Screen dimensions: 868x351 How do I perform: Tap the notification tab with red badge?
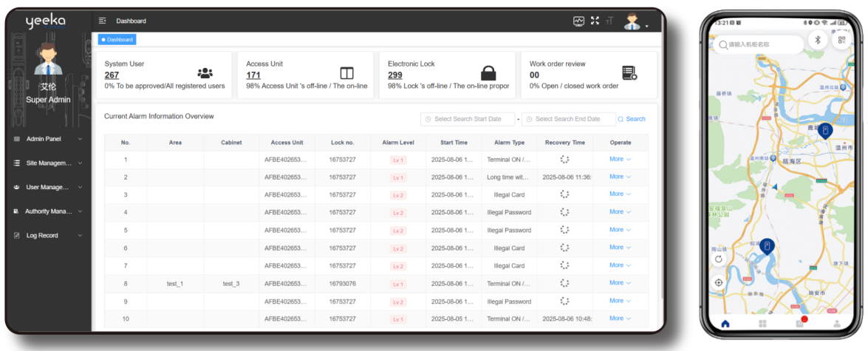point(801,322)
